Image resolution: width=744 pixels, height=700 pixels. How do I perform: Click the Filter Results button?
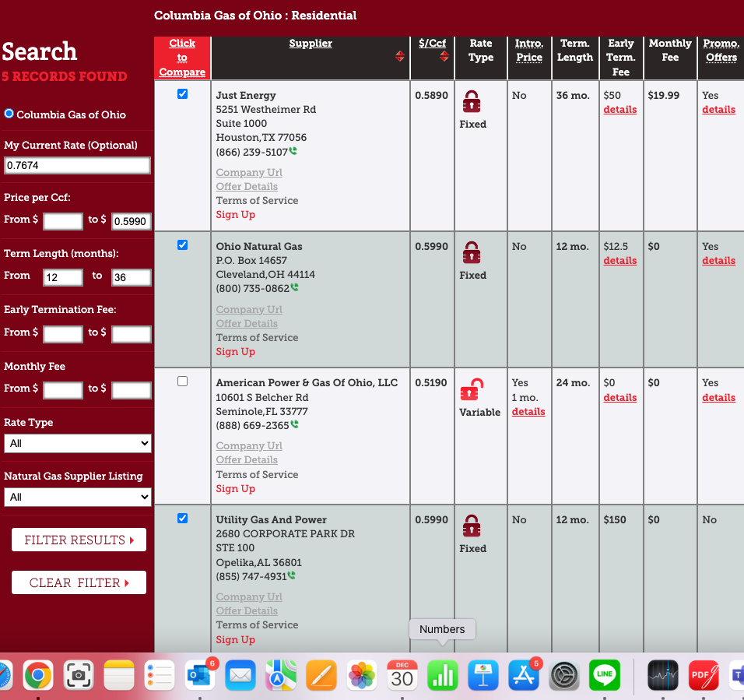pos(79,540)
